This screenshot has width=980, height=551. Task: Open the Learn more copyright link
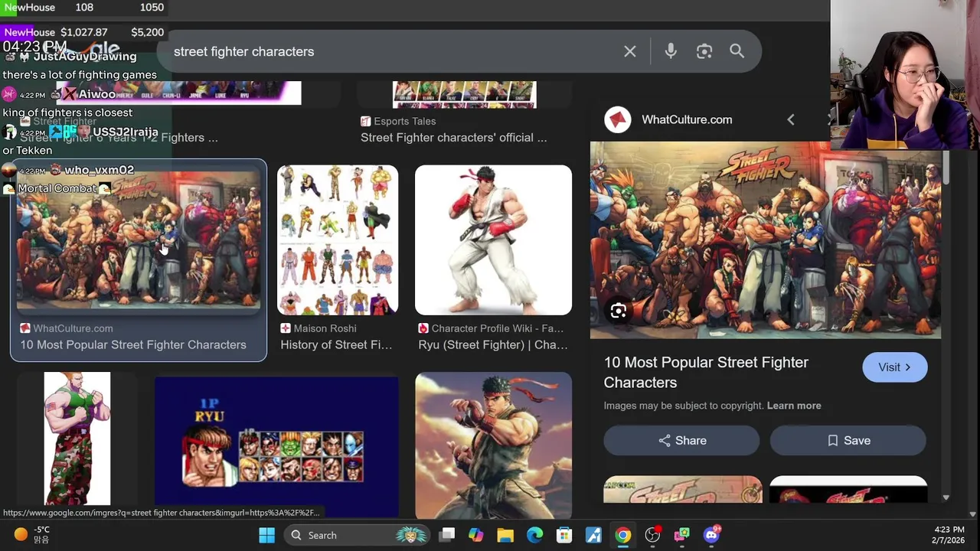point(794,406)
